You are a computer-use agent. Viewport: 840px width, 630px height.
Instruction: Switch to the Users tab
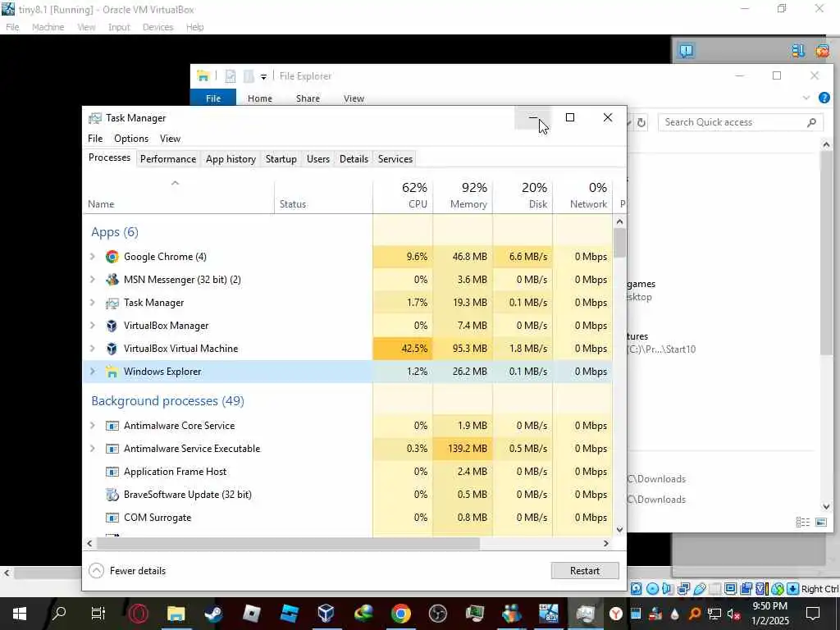[x=318, y=159]
